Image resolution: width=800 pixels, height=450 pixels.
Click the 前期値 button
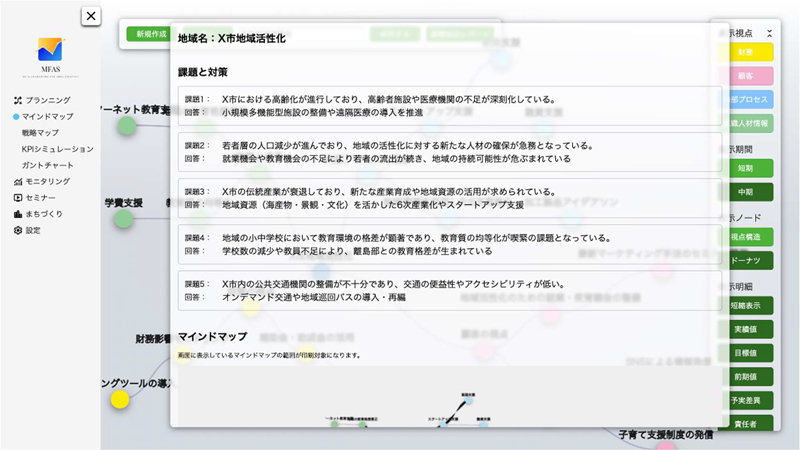coord(745,377)
